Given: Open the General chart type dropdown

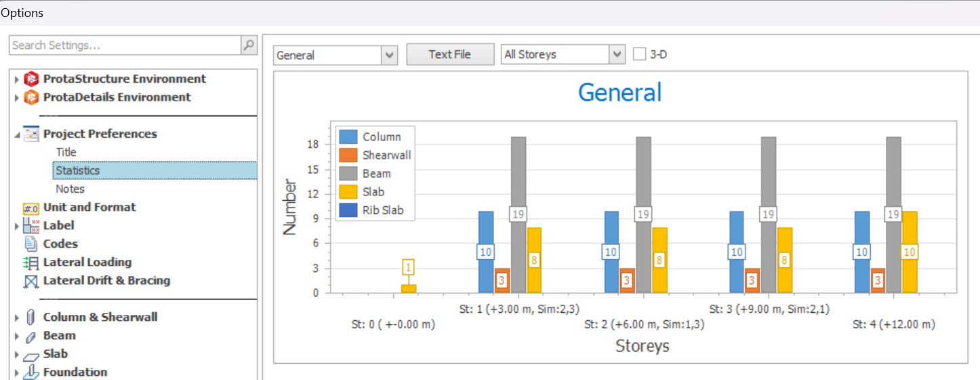Looking at the screenshot, I should 389,55.
